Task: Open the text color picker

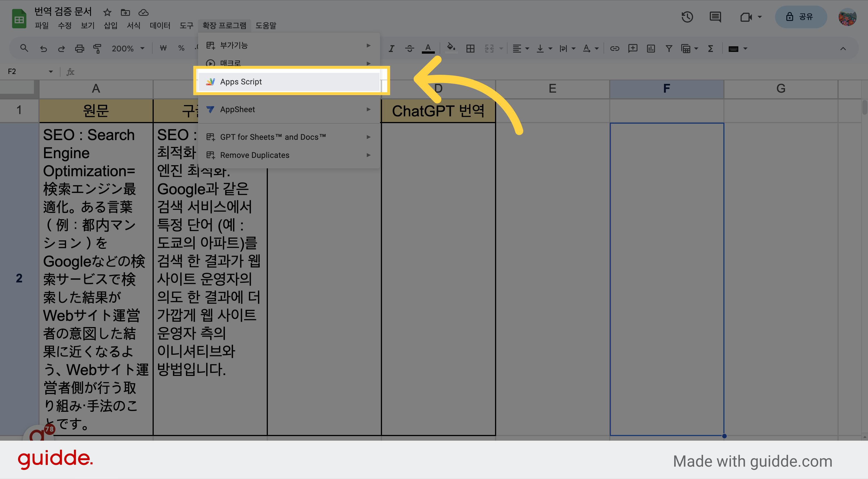Action: coord(428,49)
